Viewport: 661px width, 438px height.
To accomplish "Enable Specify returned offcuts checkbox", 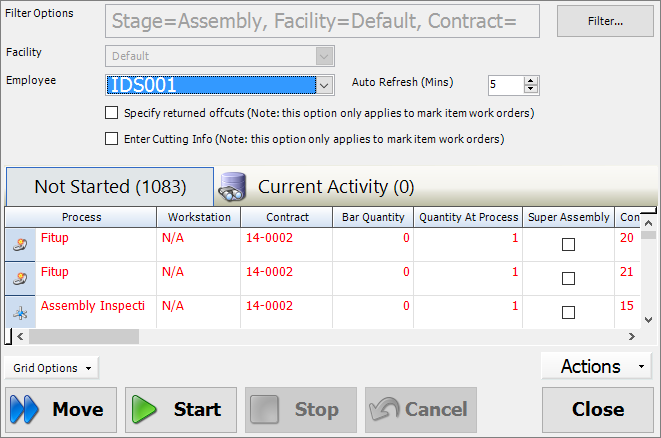I will point(112,113).
